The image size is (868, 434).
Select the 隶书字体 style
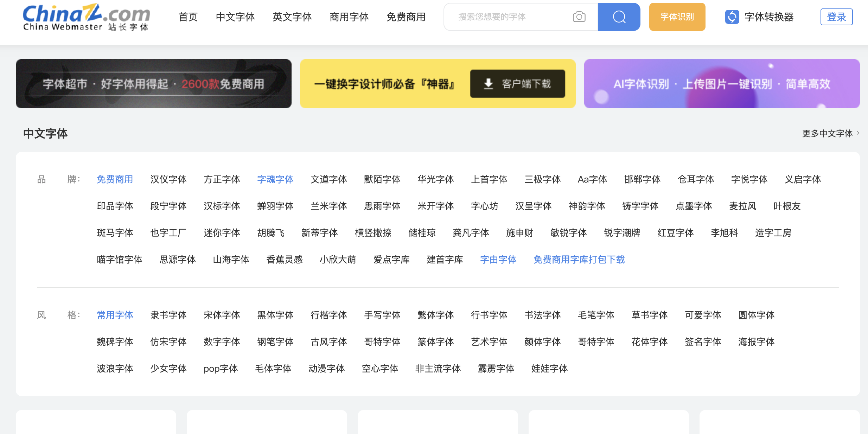[x=168, y=315]
